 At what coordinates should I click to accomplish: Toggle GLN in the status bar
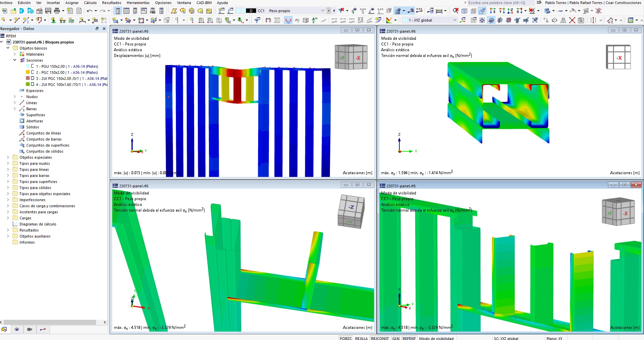click(x=396, y=338)
